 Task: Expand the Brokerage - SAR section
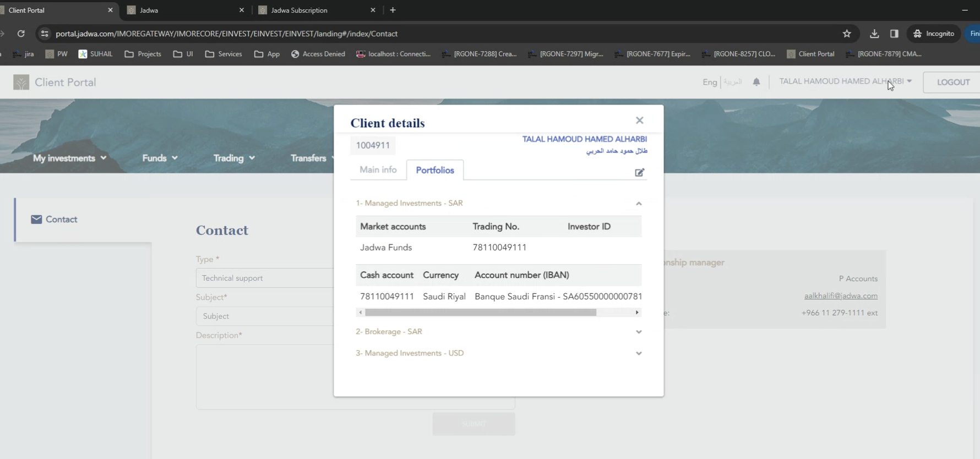pyautogui.click(x=639, y=332)
